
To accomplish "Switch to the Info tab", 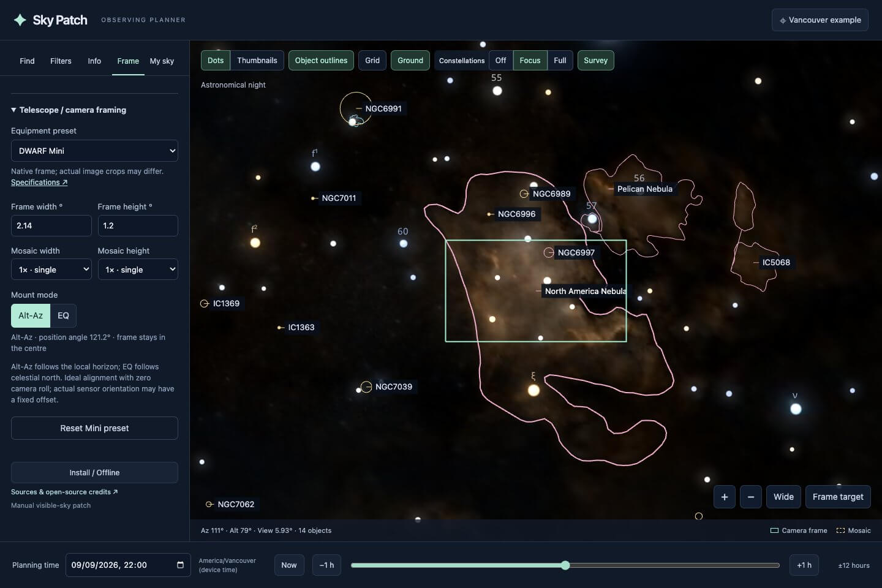I will coord(94,61).
